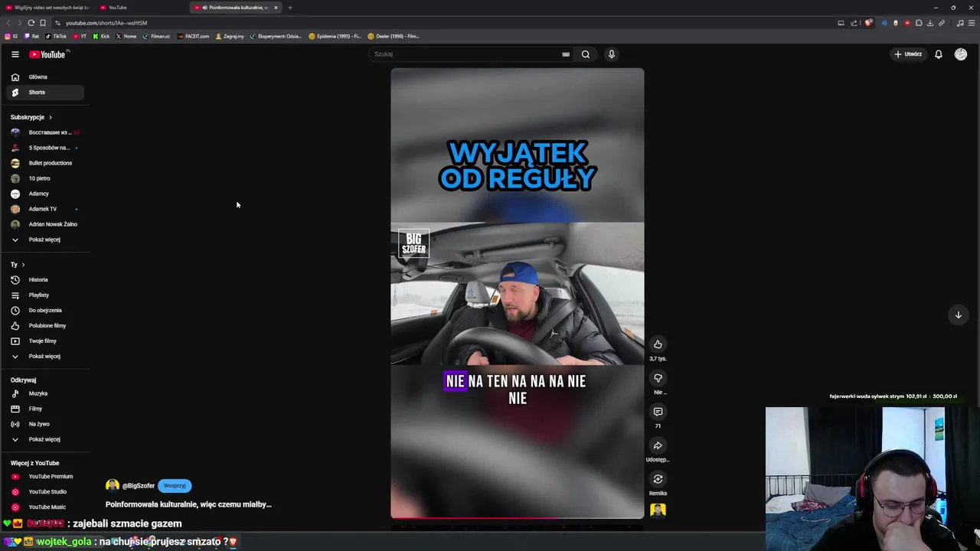Click the browser address bar URL
Image resolution: width=980 pixels, height=551 pixels.
[106, 23]
